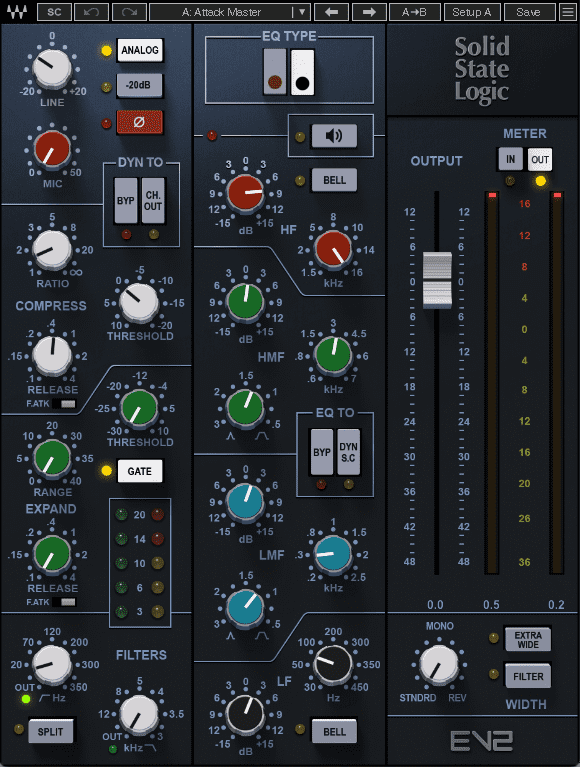Screen dimensions: 580x767
Task: Click the 0.5 peak value readout
Action: coord(491,605)
